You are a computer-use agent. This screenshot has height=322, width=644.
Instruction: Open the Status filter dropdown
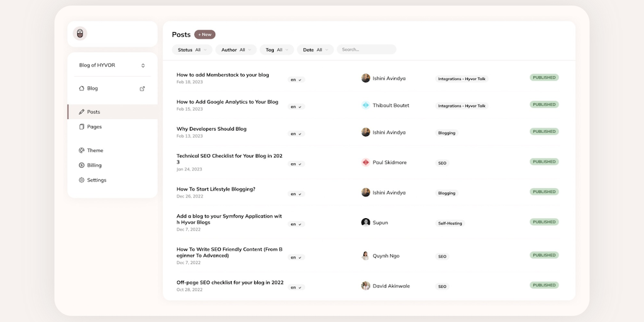[x=192, y=50]
